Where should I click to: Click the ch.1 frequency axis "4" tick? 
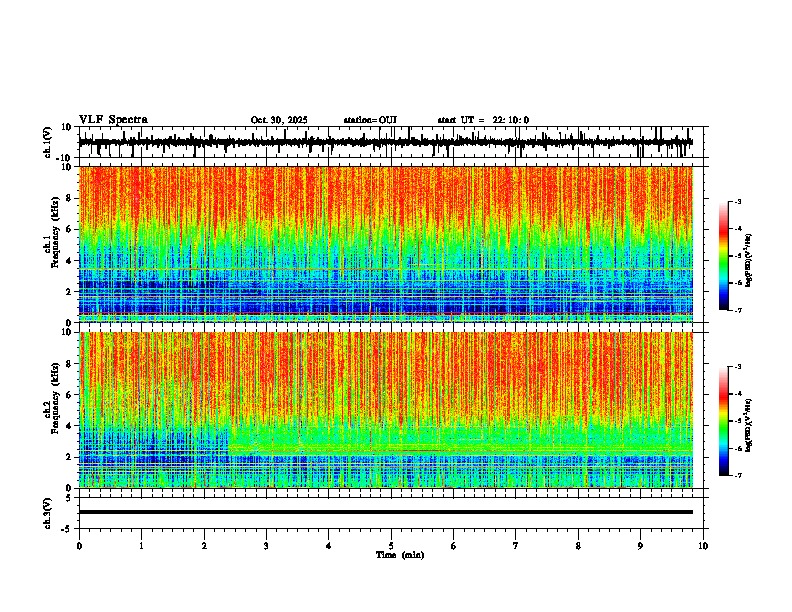coord(70,261)
